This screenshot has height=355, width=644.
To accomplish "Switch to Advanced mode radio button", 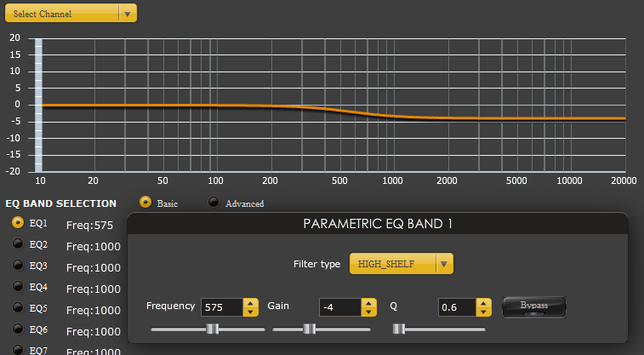I will (x=214, y=202).
